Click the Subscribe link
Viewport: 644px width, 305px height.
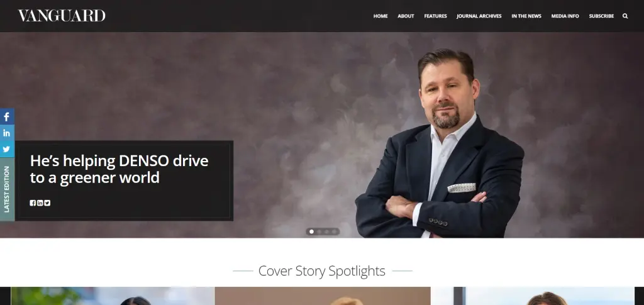pos(601,16)
